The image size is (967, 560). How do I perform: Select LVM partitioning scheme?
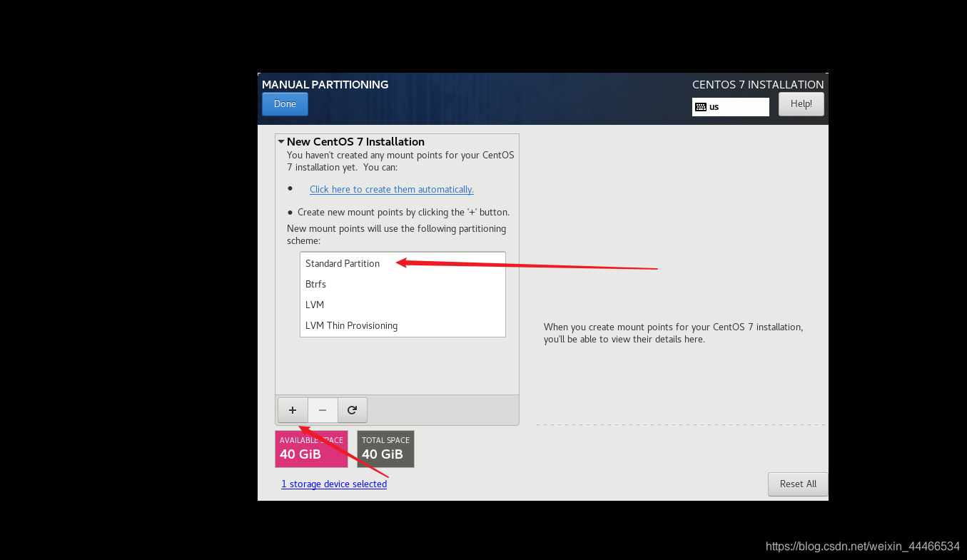403,305
